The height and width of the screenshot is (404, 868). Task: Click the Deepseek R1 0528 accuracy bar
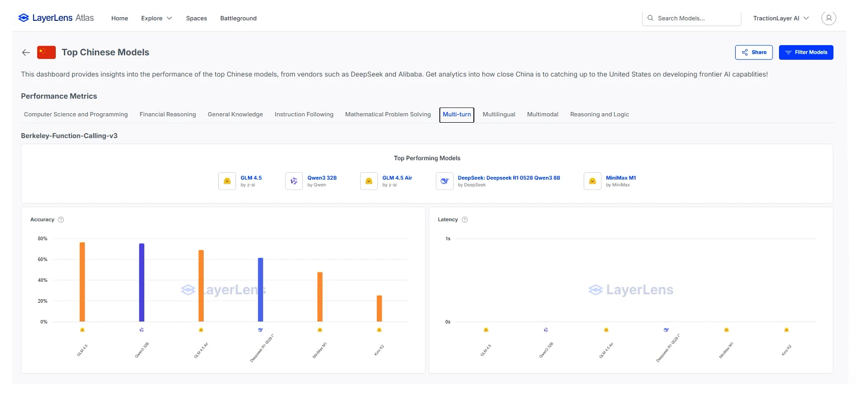[x=261, y=290]
